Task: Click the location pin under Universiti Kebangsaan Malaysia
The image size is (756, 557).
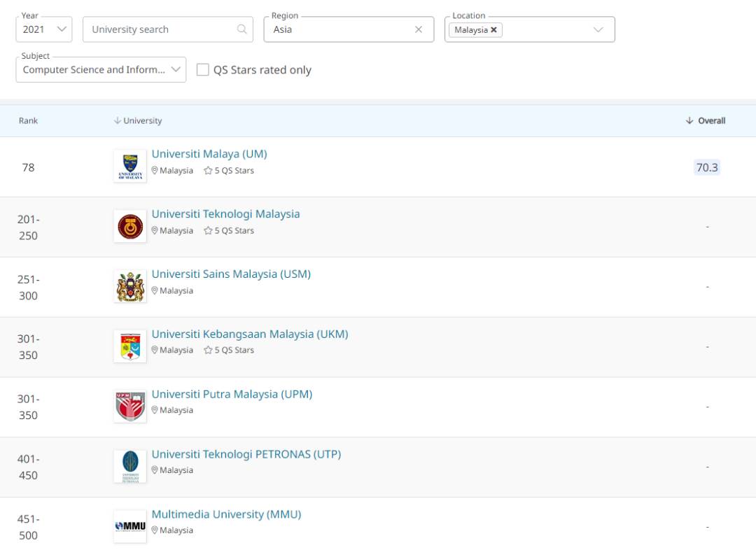Action: 155,350
